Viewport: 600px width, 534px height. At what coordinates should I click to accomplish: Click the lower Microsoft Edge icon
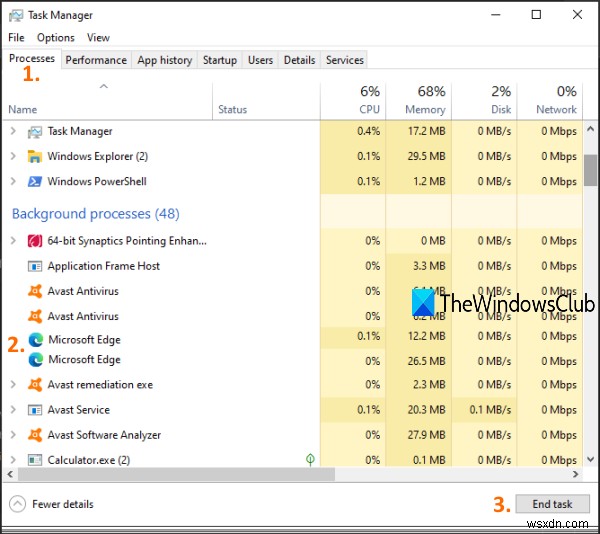(36, 360)
